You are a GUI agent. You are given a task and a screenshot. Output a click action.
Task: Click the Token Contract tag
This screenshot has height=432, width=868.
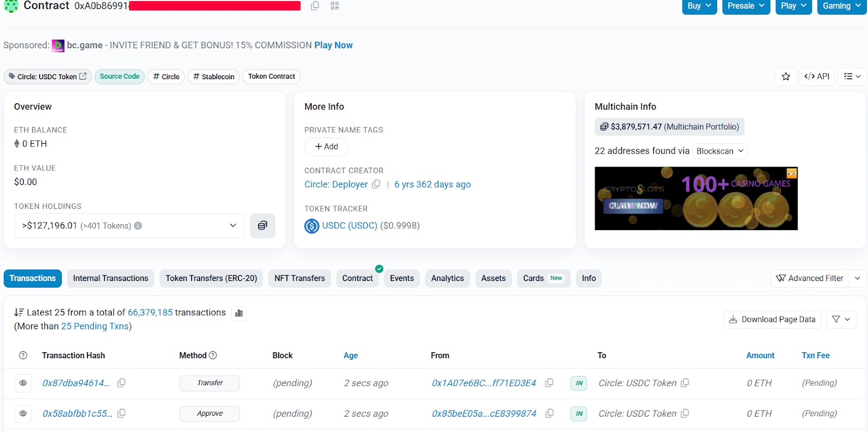click(271, 77)
